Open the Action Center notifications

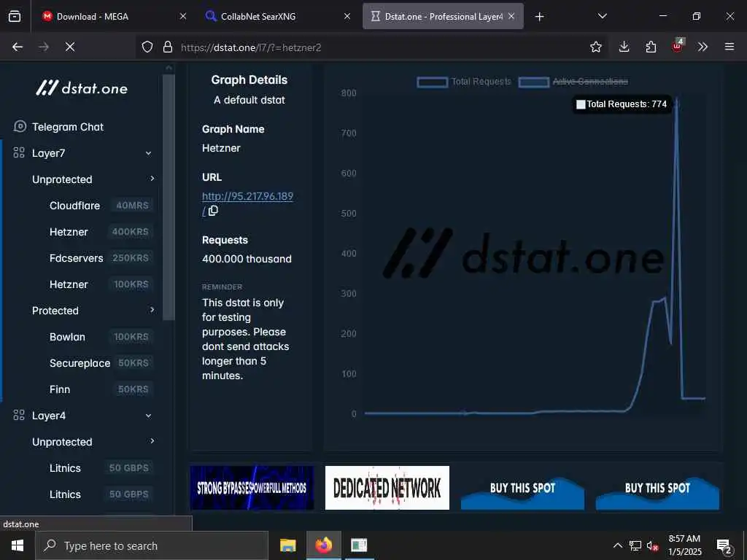(x=724, y=545)
